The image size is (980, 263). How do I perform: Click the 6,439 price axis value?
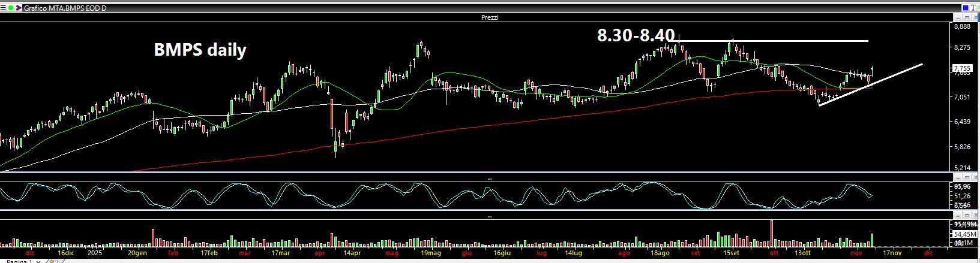coord(962,122)
